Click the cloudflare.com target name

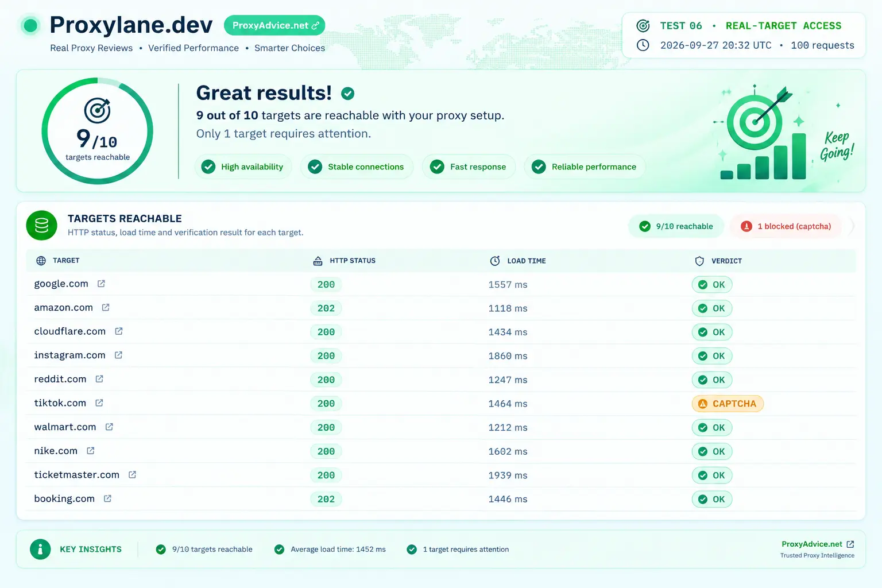pos(69,331)
